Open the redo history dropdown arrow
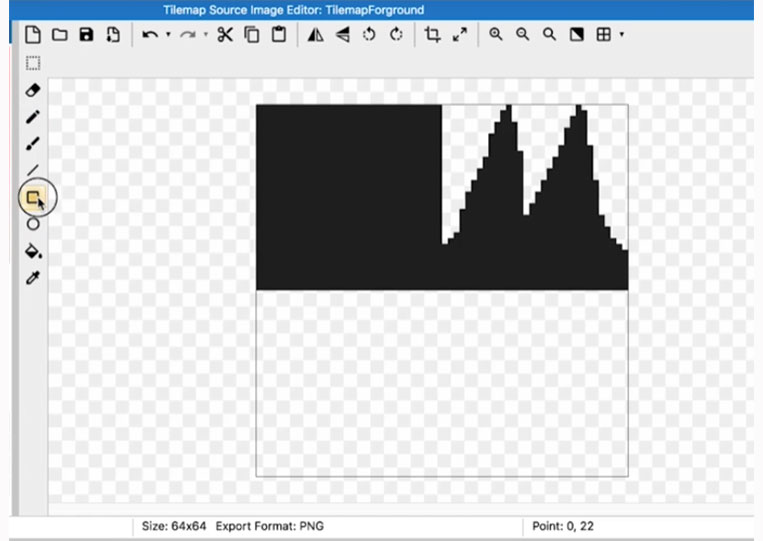 pos(205,35)
